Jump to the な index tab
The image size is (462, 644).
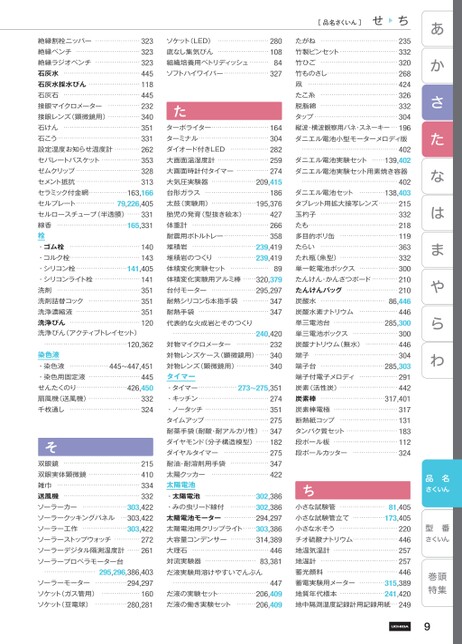tap(437, 176)
